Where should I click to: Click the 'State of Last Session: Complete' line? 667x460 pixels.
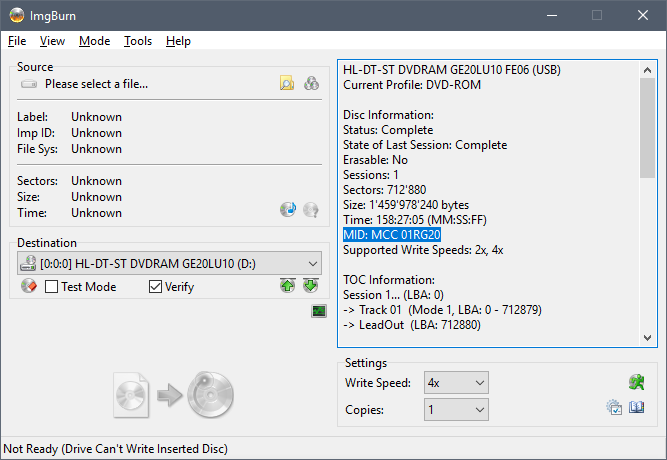click(425, 145)
